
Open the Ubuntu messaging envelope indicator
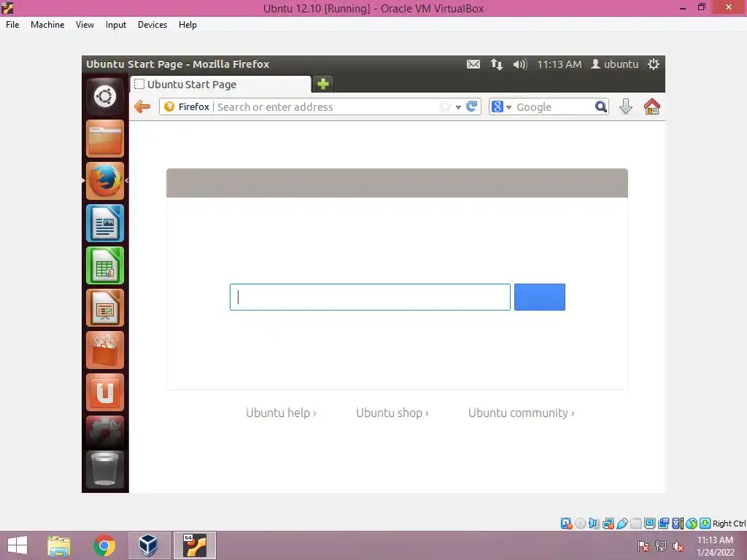click(x=473, y=64)
